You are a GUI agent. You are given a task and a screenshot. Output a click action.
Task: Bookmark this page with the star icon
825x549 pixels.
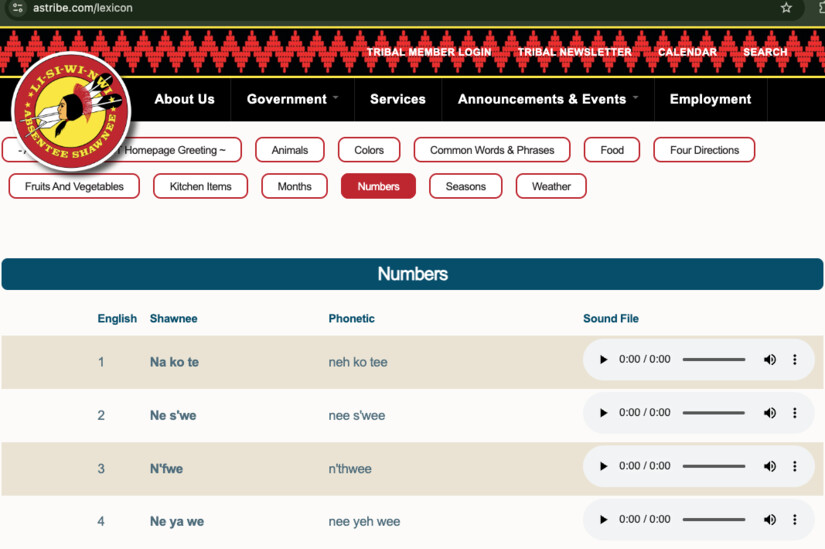tap(786, 8)
